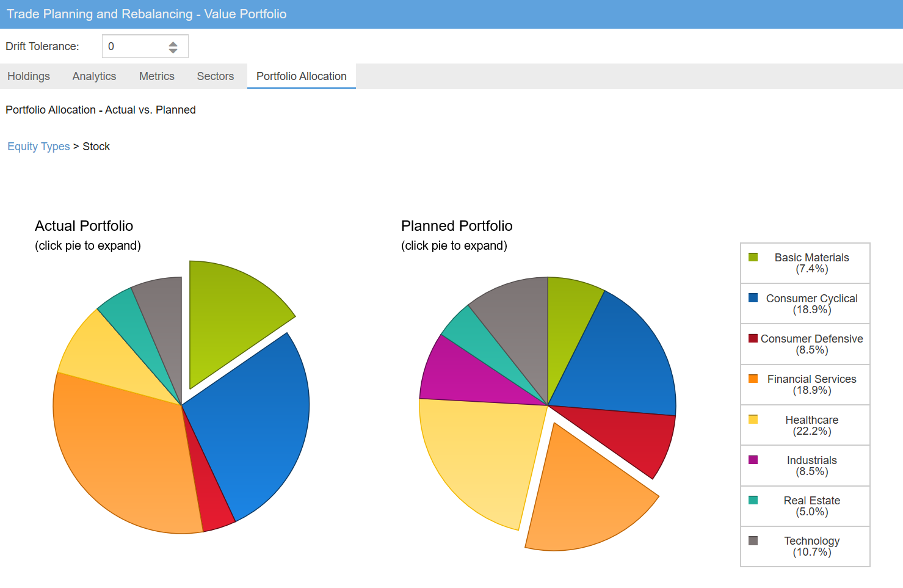Click the Consumer Cyclical blue legend swatch
Image resolution: width=903 pixels, height=588 pixels.
click(x=753, y=298)
